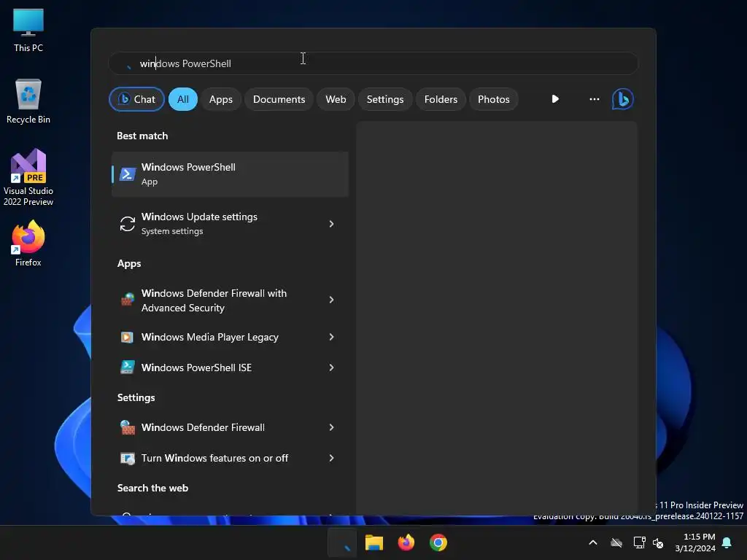Click the network status tray icon
Screen dimensions: 747x560
(x=639, y=542)
